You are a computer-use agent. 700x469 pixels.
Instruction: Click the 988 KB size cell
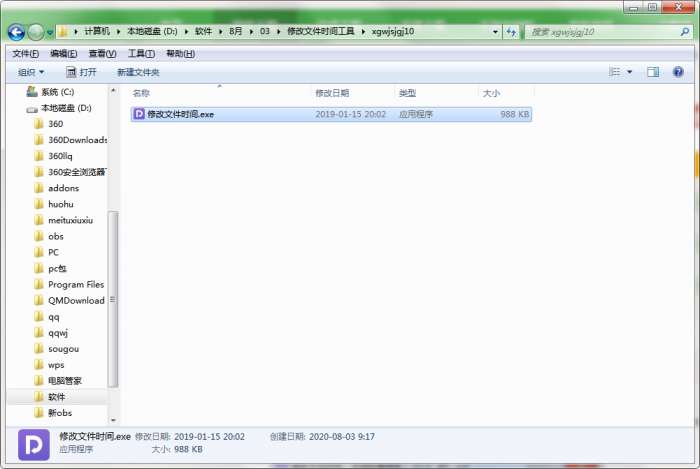coord(514,114)
